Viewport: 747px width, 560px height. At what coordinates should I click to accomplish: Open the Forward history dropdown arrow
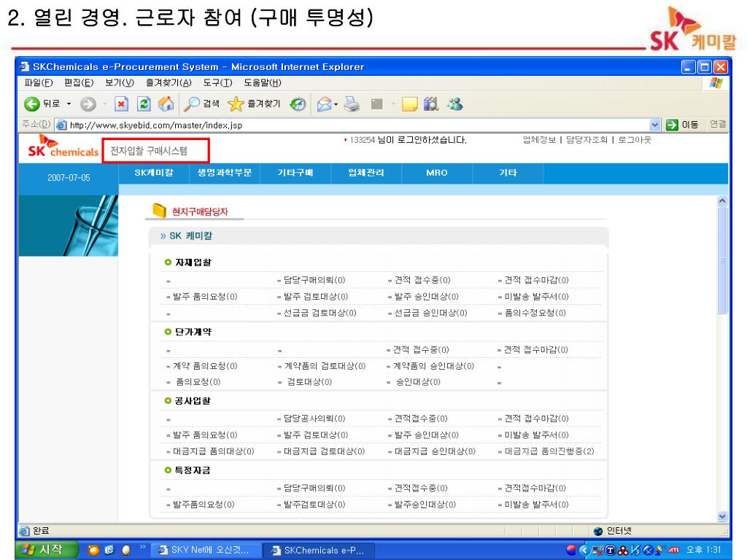104,104
